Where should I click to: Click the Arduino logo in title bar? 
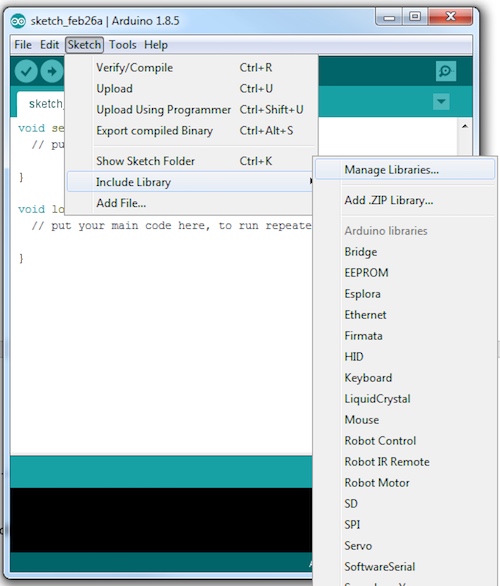tap(18, 21)
